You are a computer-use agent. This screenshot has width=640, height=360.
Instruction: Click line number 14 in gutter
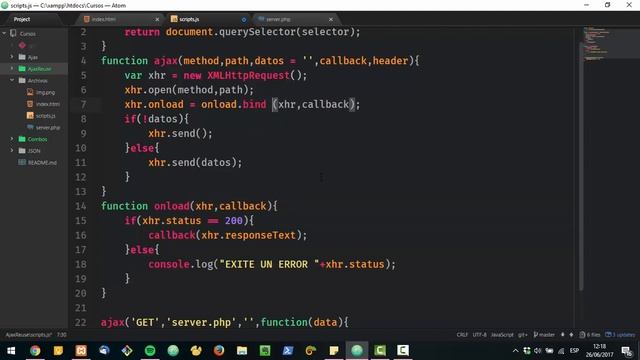coord(80,206)
